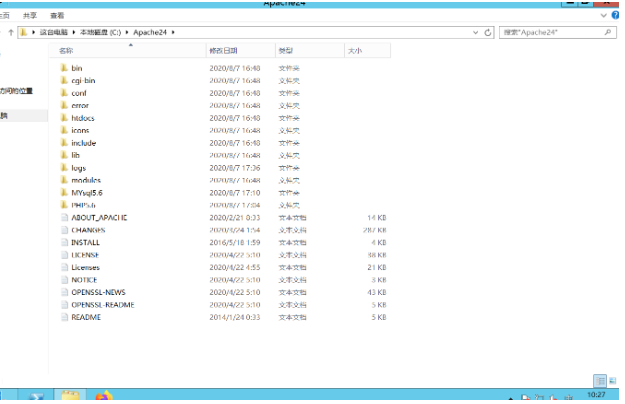Expand the ribbon with chevron

603,16
